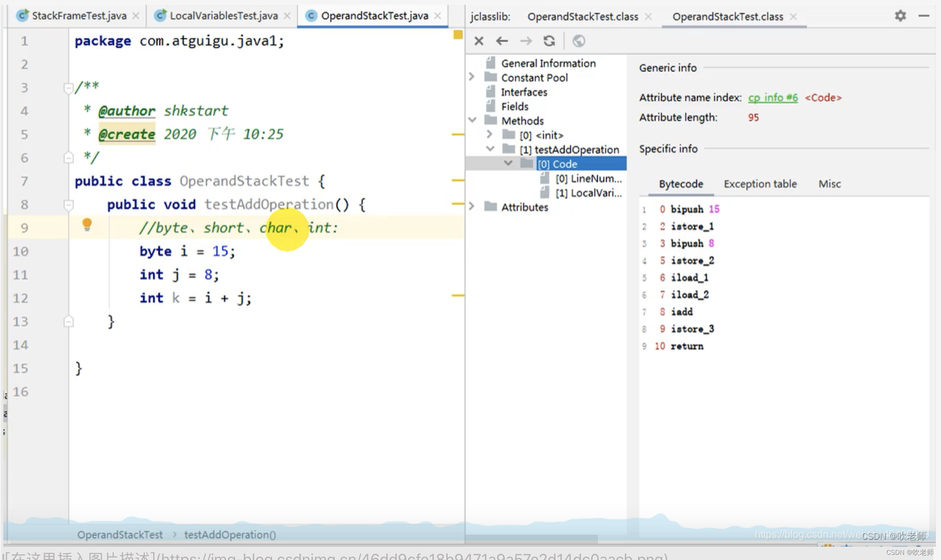The height and width of the screenshot is (560, 941).
Task: Click the yellow lightbulb intention icon
Action: pos(87,224)
